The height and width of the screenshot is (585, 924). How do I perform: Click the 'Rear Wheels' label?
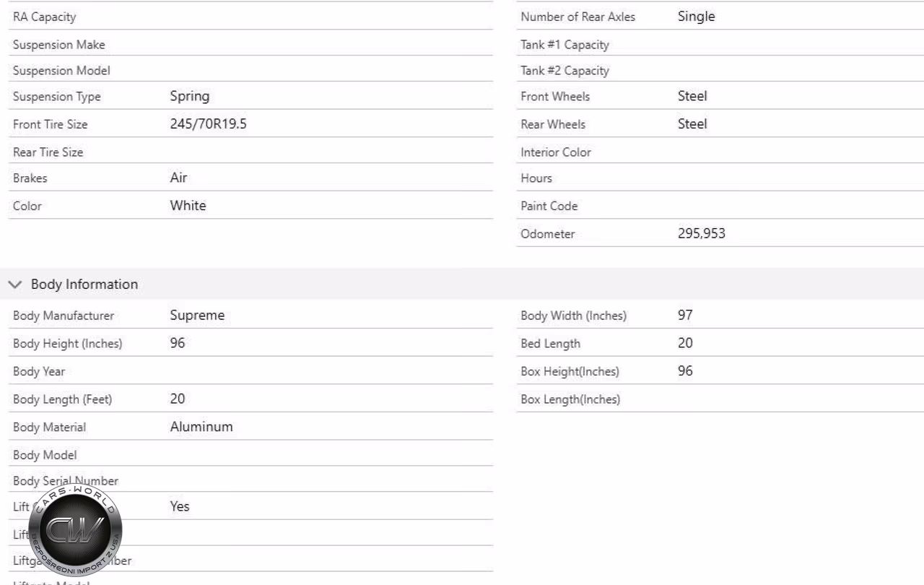point(553,124)
